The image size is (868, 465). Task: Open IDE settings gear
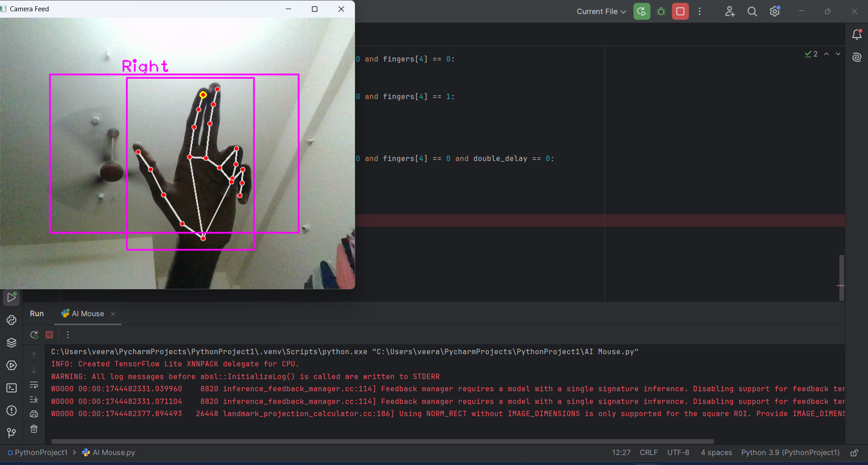click(x=774, y=11)
